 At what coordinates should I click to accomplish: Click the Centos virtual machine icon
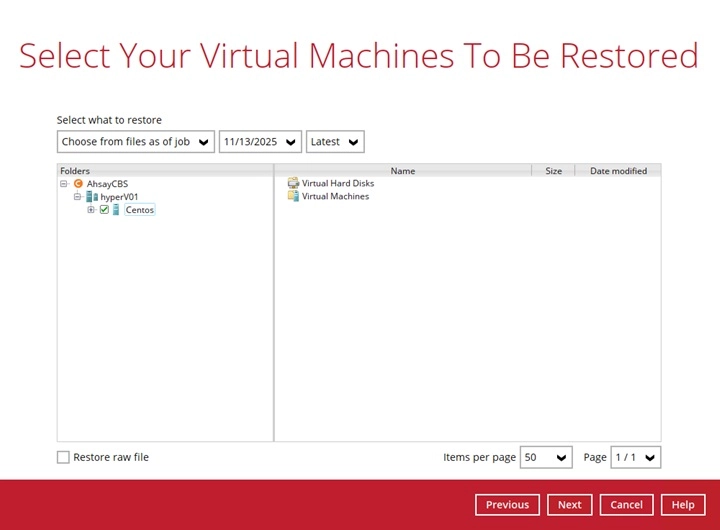point(116,210)
